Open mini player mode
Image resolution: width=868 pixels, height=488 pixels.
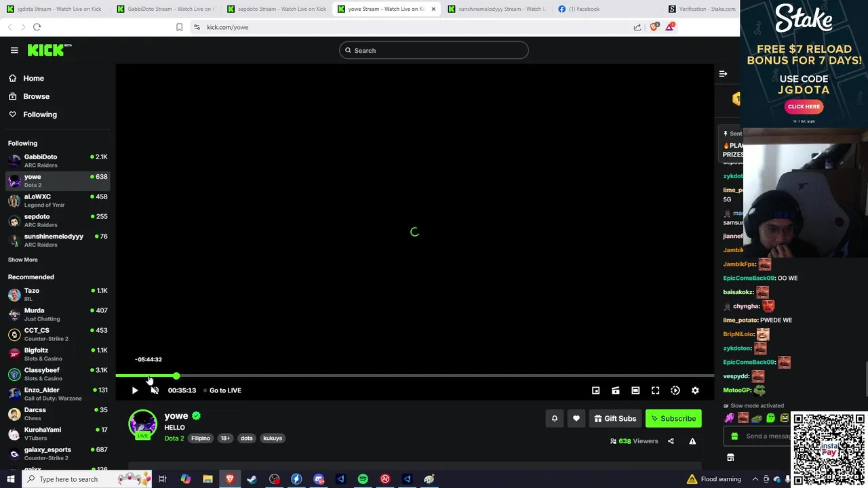595,390
